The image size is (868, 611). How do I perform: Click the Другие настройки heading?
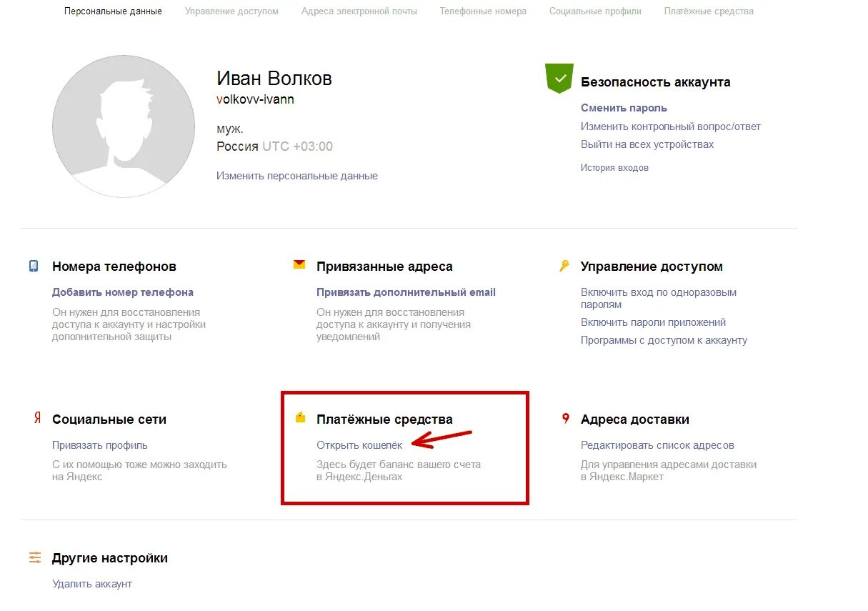point(110,558)
